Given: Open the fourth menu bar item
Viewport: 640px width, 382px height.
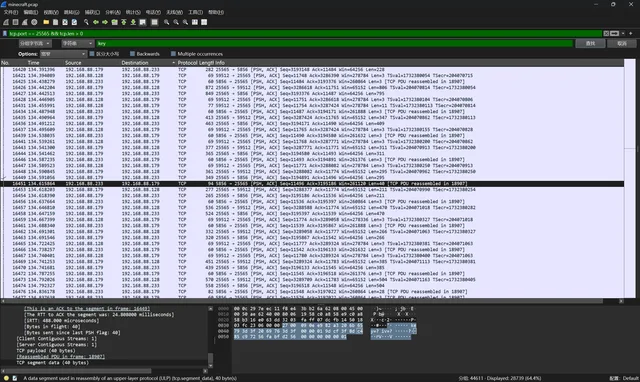Looking at the screenshot, I should (x=71, y=12).
